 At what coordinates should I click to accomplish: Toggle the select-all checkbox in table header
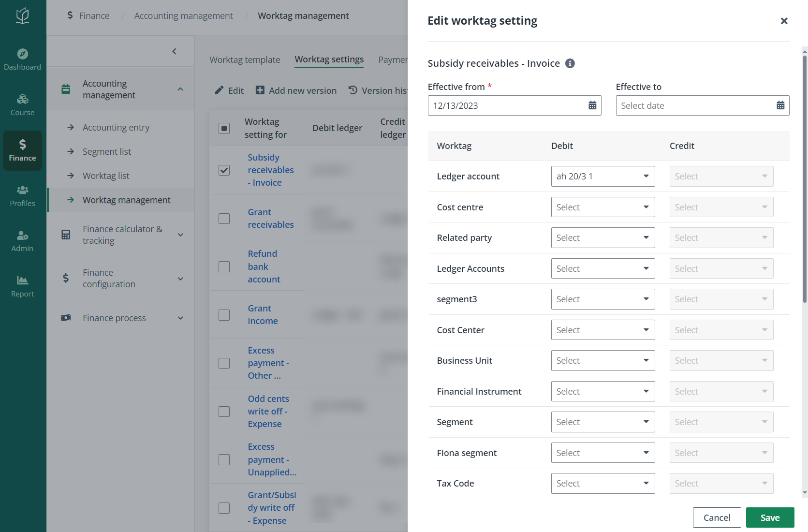click(224, 128)
